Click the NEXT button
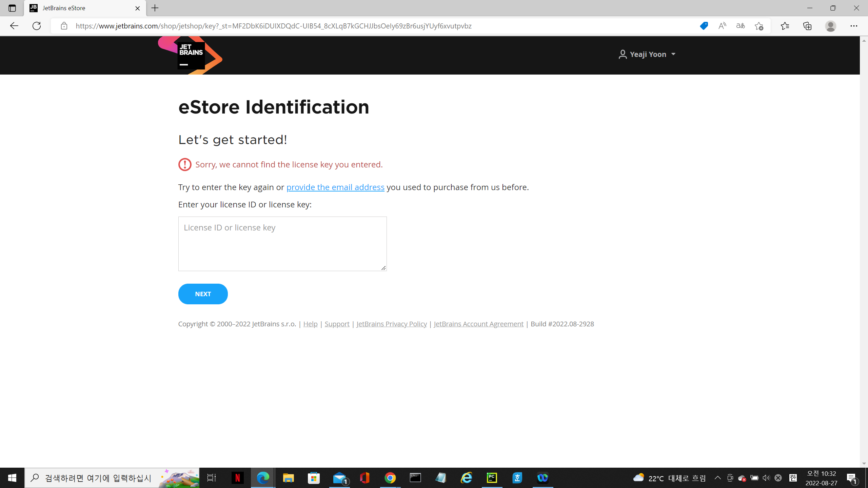The image size is (868, 488). click(x=203, y=294)
